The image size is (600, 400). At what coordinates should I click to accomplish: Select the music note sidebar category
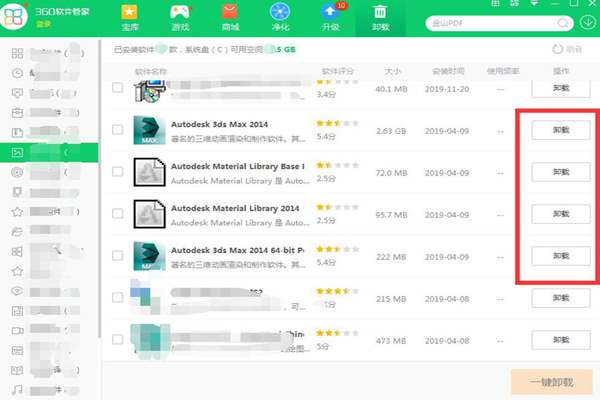(17, 390)
